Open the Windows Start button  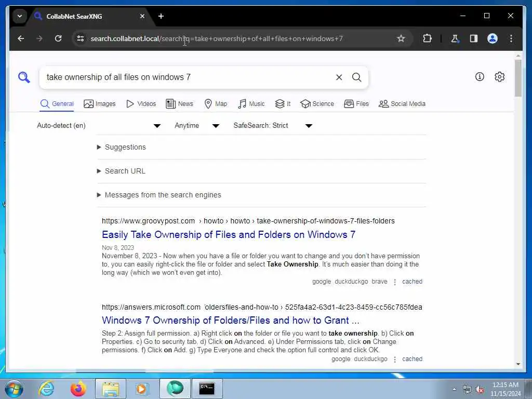[14, 389]
